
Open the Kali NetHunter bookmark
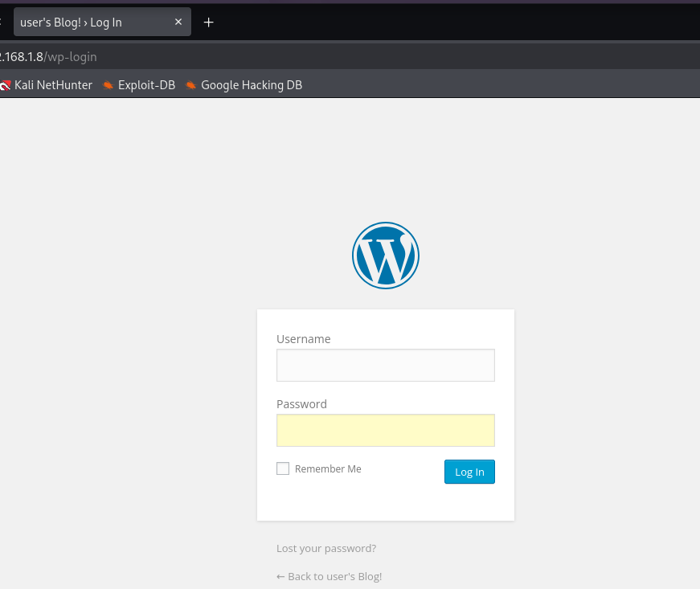point(47,85)
